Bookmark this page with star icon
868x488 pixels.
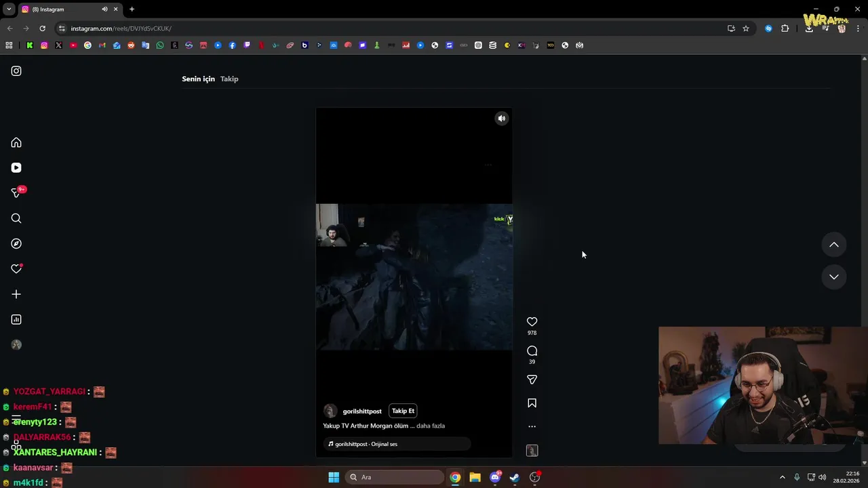[x=746, y=28]
